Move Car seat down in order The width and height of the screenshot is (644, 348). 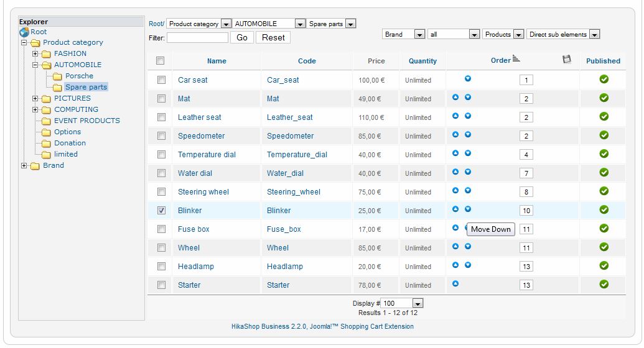[468, 78]
